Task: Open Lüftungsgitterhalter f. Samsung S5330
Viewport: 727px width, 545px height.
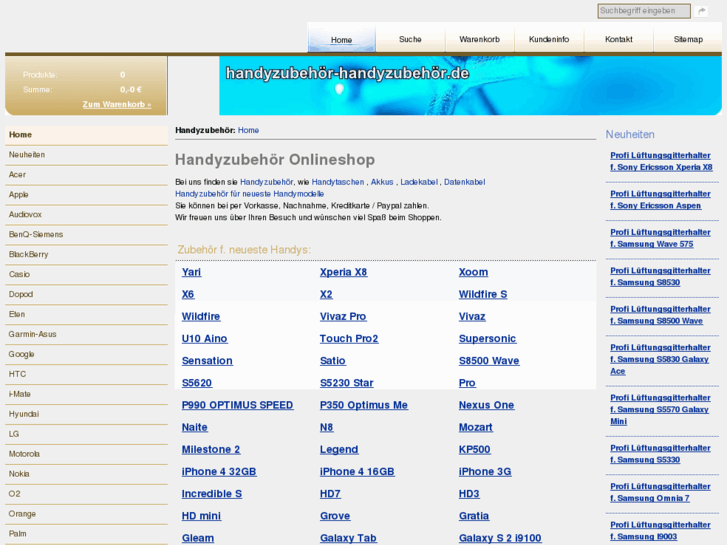Action: point(660,454)
